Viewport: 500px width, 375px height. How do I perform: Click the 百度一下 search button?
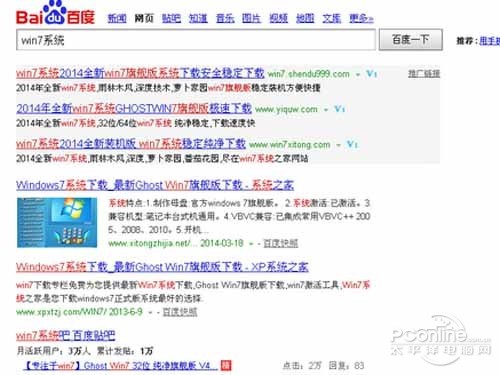coord(411,40)
